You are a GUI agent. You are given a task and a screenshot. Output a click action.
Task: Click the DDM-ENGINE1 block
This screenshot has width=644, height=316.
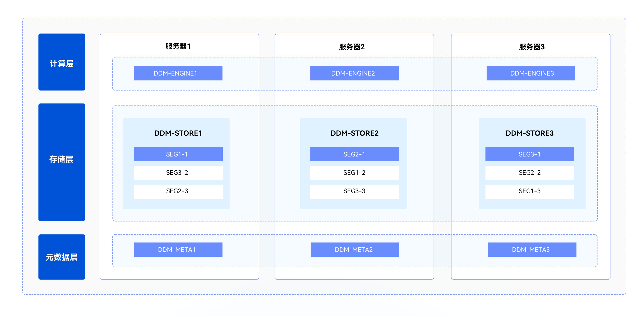(x=178, y=73)
